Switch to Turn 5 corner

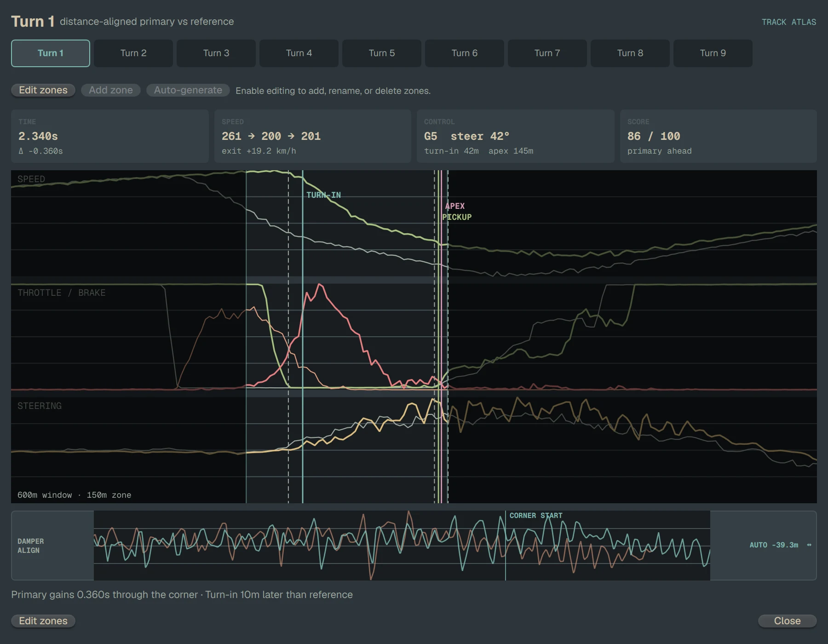point(382,53)
